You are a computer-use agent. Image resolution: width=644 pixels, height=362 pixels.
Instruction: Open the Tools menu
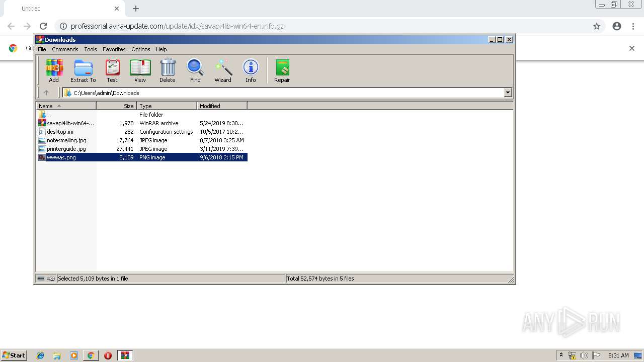[x=91, y=49]
